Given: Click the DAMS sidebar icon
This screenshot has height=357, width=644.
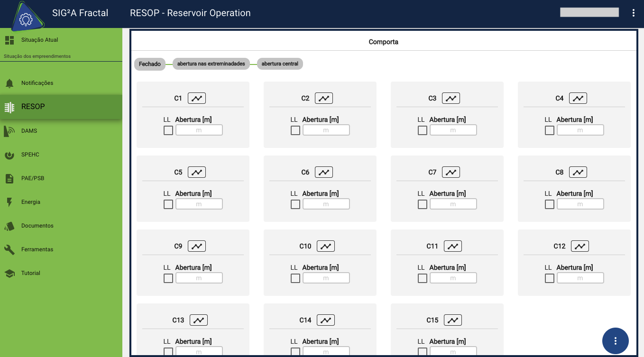Looking at the screenshot, I should pyautogui.click(x=9, y=131).
